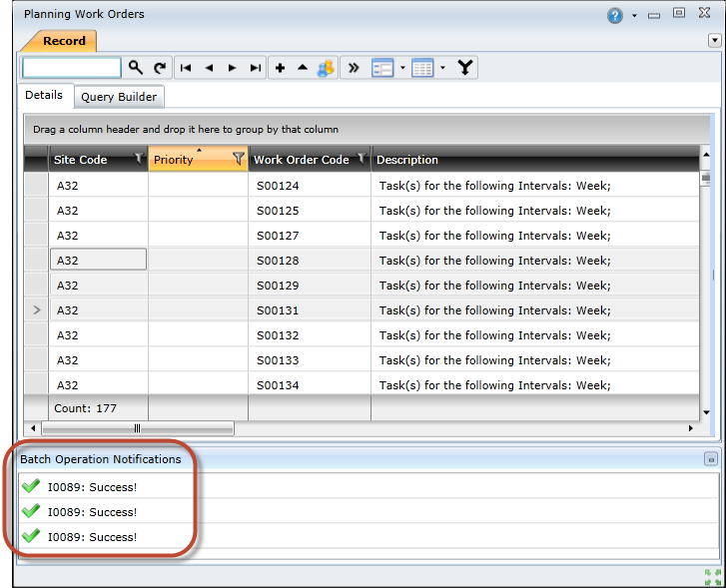Select the Record ribbon tab
Screen dimensions: 726x588
click(63, 41)
